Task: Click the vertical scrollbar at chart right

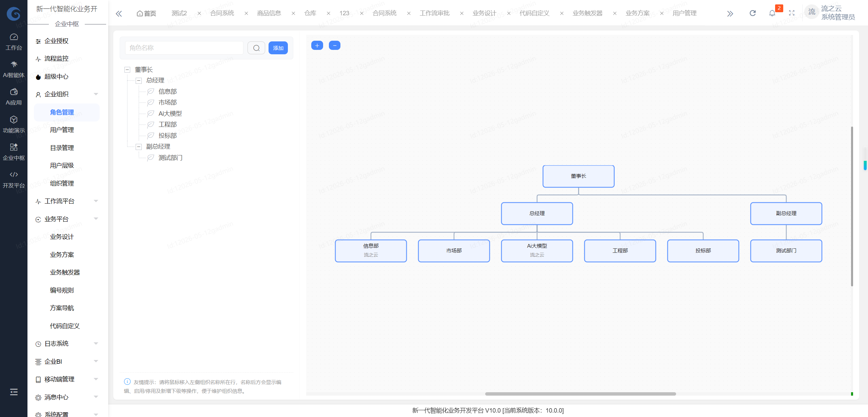Action: [x=852, y=206]
